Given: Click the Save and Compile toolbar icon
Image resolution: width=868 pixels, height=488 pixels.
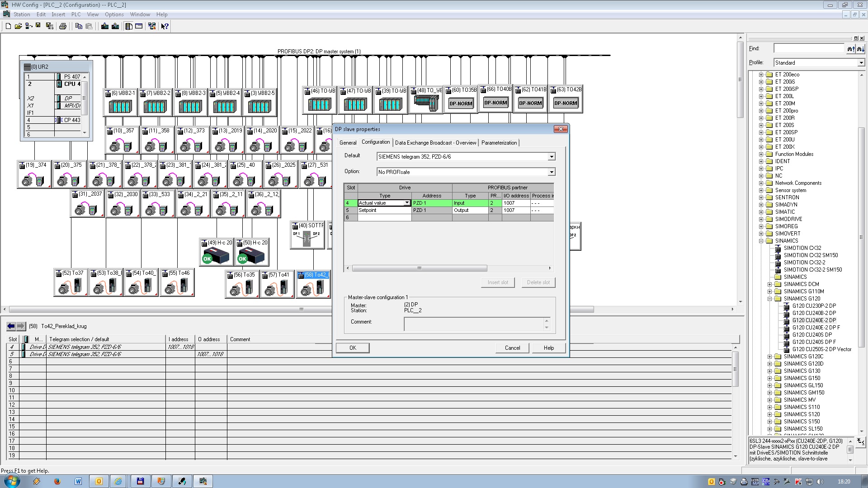Looking at the screenshot, I should pyautogui.click(x=50, y=26).
